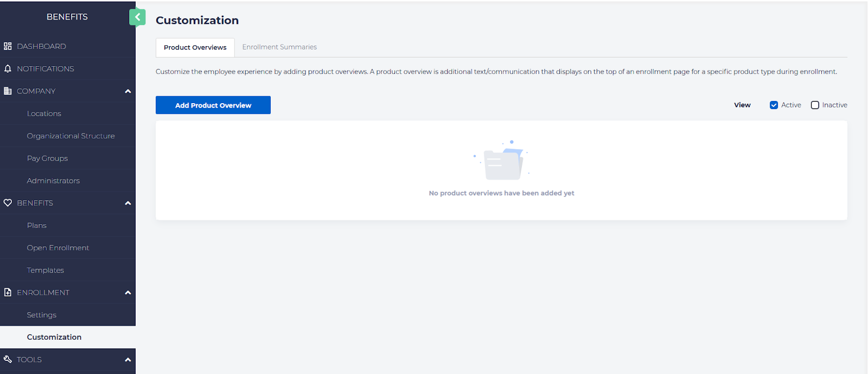868x374 pixels.
Task: Collapse the Enrollment section chevron
Action: click(x=128, y=293)
